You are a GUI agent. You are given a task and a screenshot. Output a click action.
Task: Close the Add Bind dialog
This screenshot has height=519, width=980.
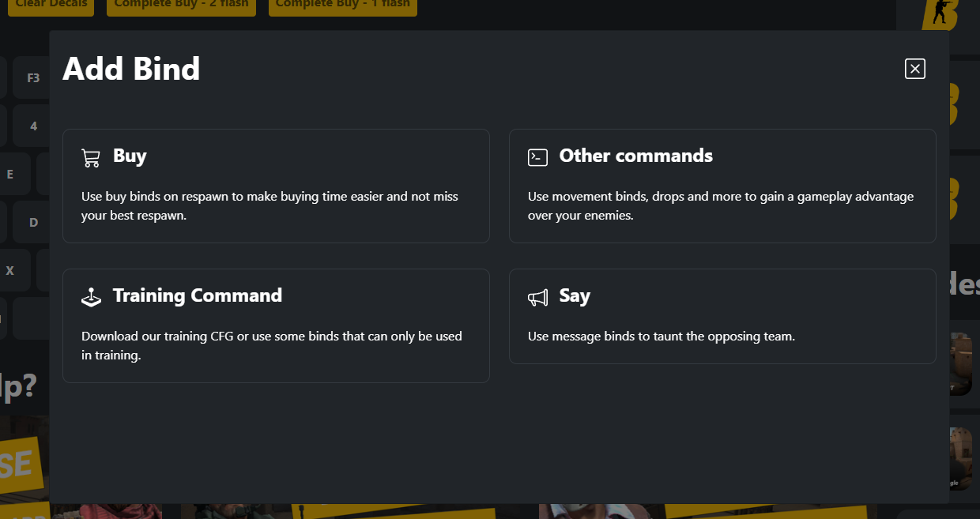pyautogui.click(x=915, y=69)
